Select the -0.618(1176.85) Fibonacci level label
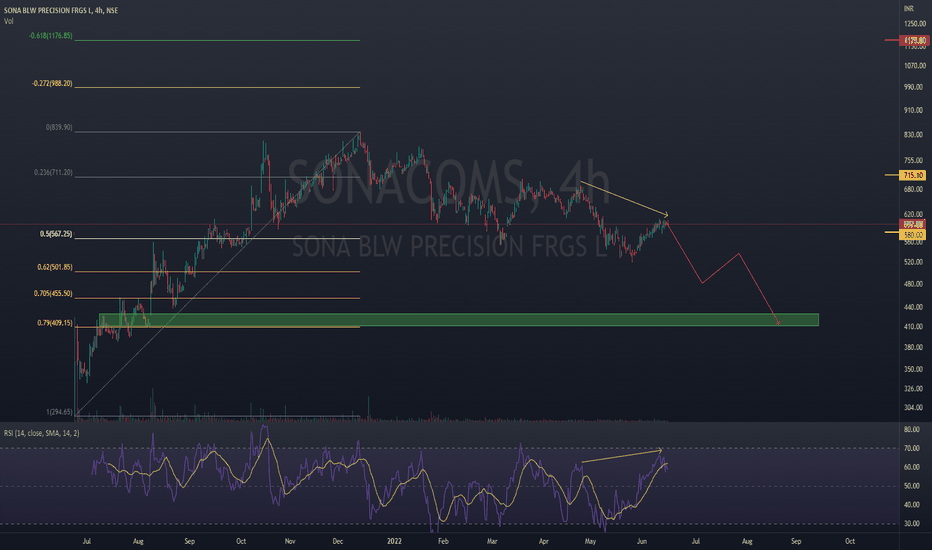 click(x=51, y=36)
